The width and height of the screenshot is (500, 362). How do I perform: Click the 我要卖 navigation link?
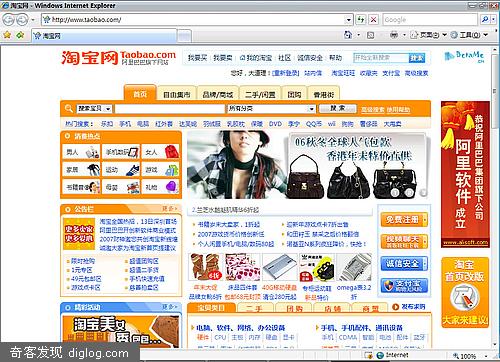click(223, 58)
